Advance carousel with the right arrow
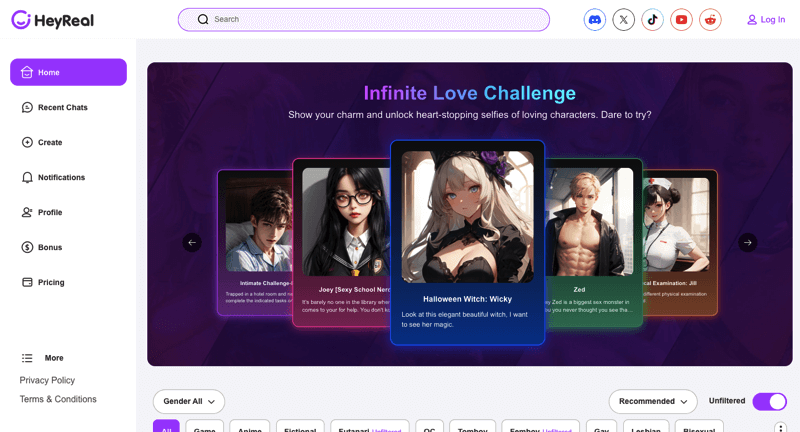The width and height of the screenshot is (800, 432). pos(747,242)
